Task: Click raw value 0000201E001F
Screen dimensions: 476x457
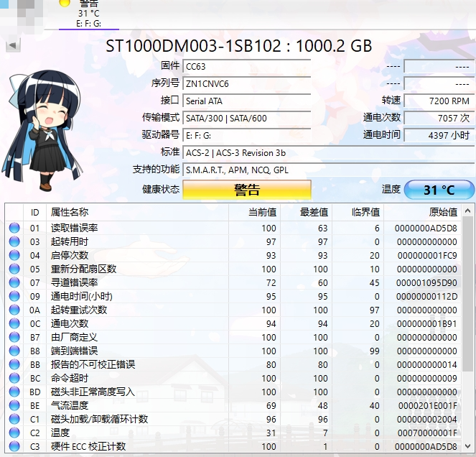Action: click(427, 406)
